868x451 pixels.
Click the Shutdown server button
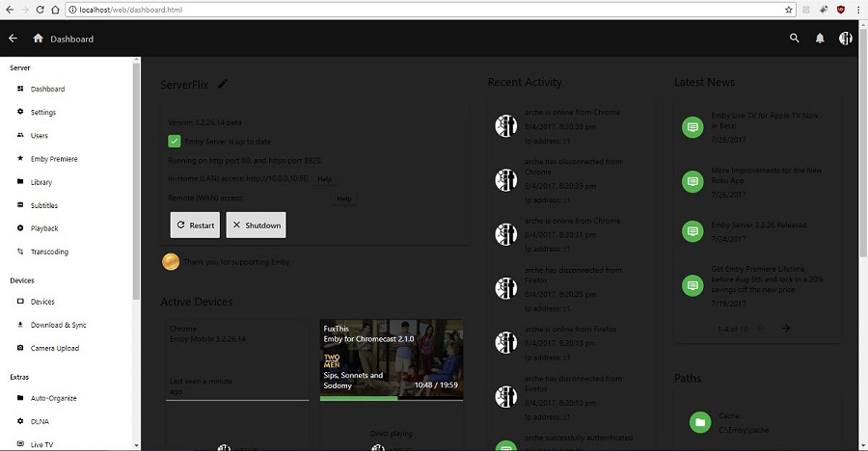257,225
